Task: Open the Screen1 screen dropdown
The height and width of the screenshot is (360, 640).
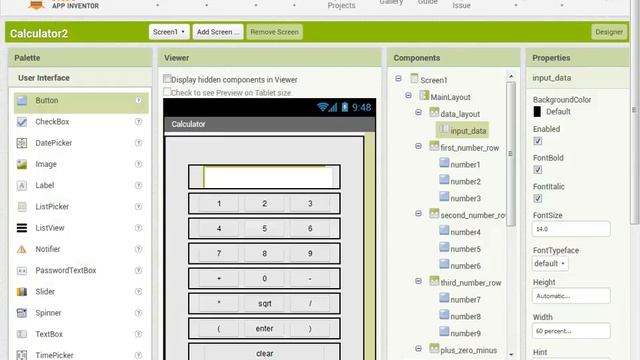Action: pyautogui.click(x=169, y=32)
